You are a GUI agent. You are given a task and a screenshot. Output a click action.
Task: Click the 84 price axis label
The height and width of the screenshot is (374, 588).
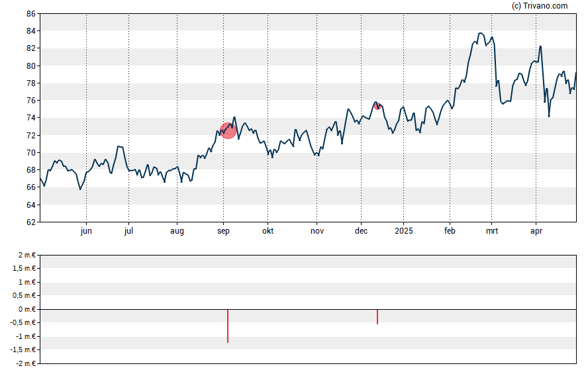(31, 31)
